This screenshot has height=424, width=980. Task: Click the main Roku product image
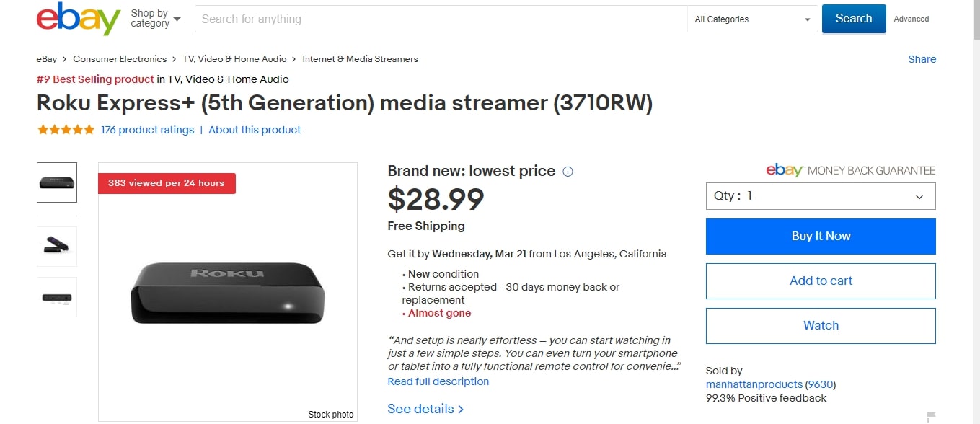(x=228, y=292)
